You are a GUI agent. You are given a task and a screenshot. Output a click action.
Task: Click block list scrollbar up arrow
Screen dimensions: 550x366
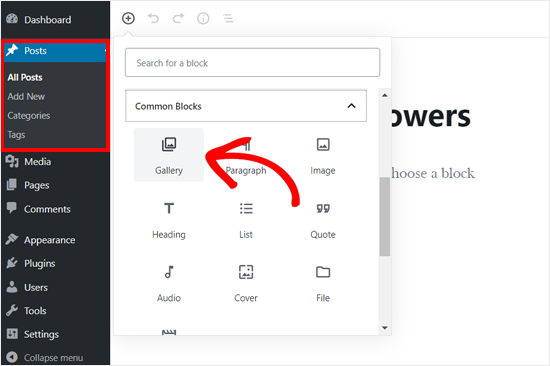tap(385, 95)
